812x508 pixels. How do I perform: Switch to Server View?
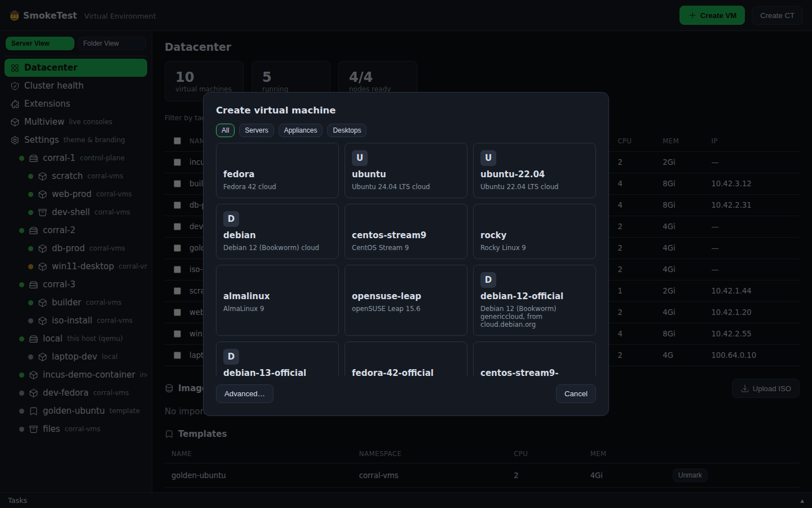click(40, 43)
